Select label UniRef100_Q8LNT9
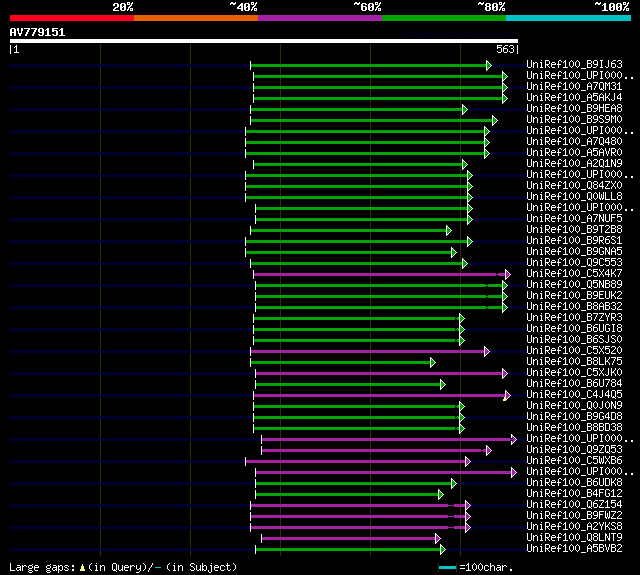Image resolution: width=640 pixels, height=575 pixels. click(574, 538)
